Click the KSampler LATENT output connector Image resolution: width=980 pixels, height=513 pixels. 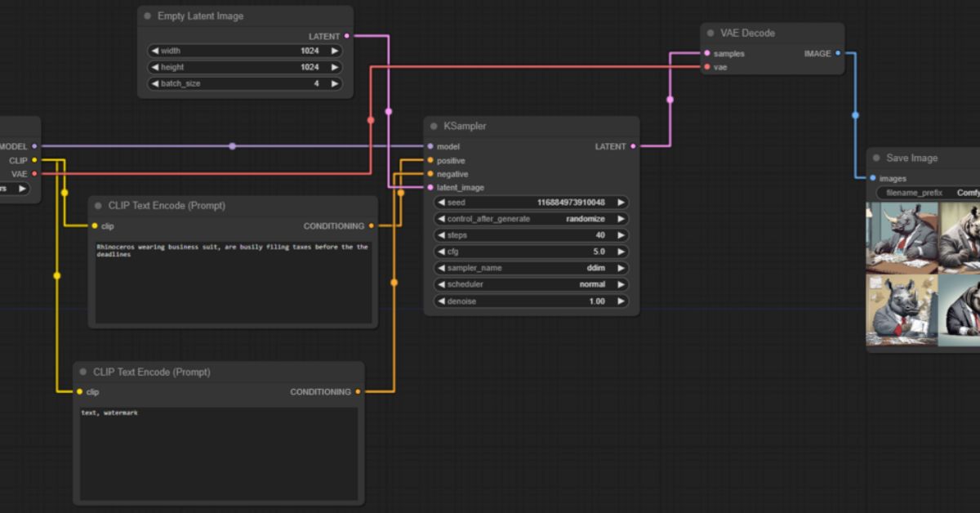point(633,146)
